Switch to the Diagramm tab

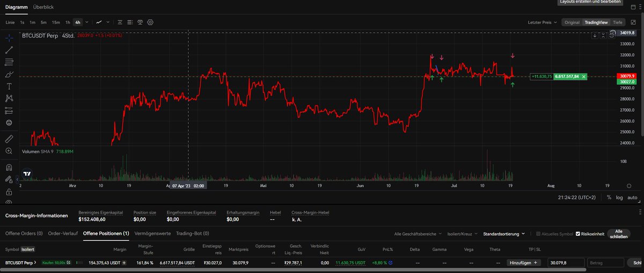[x=16, y=8]
